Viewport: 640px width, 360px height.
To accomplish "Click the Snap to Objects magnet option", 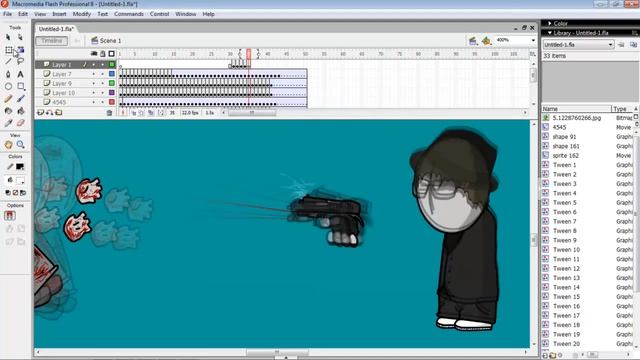I will [9, 216].
